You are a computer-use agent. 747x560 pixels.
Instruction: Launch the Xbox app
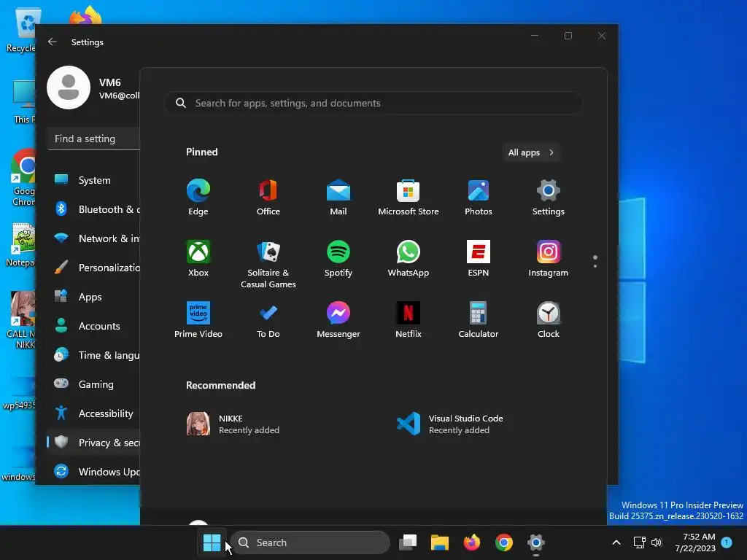click(x=198, y=259)
